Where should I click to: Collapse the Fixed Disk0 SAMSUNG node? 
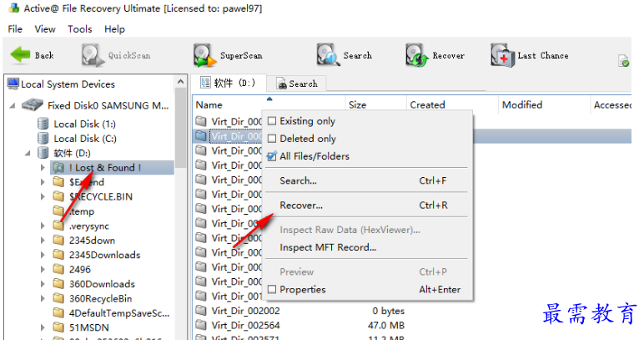coord(13,105)
